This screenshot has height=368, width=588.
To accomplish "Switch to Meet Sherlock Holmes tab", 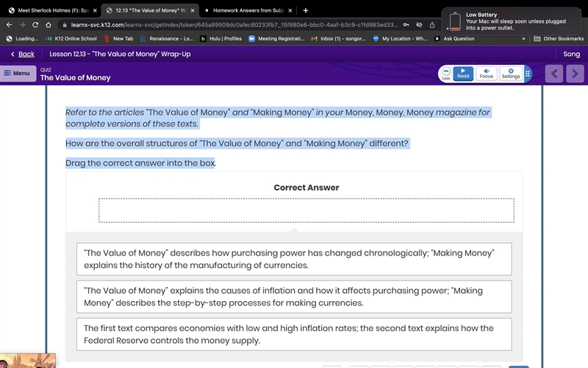I will coord(52,10).
